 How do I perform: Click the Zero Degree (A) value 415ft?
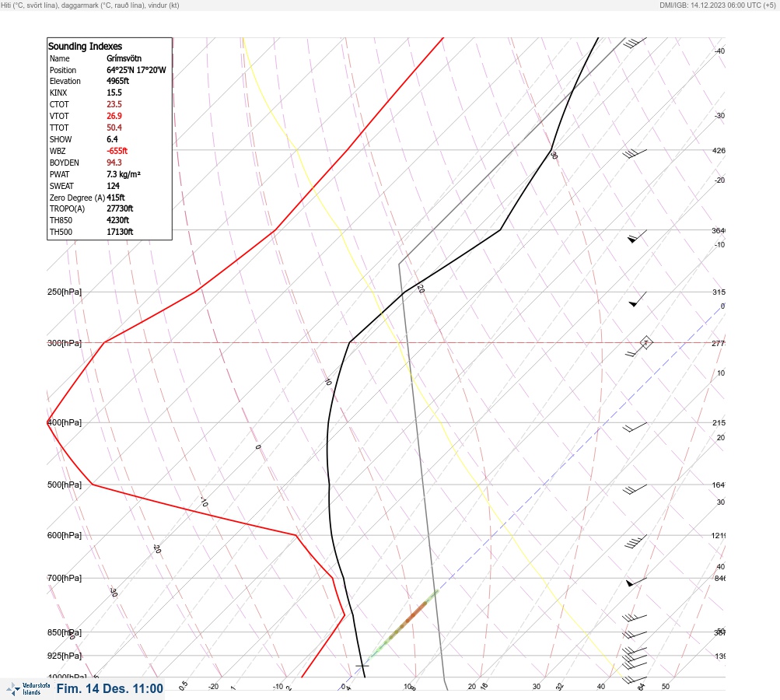click(x=115, y=198)
